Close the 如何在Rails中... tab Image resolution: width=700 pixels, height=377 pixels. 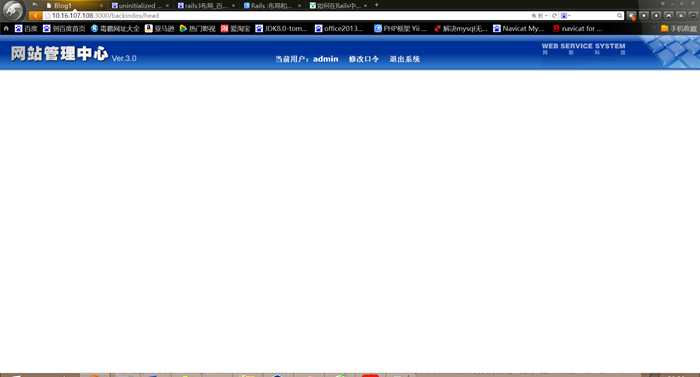coord(365,6)
